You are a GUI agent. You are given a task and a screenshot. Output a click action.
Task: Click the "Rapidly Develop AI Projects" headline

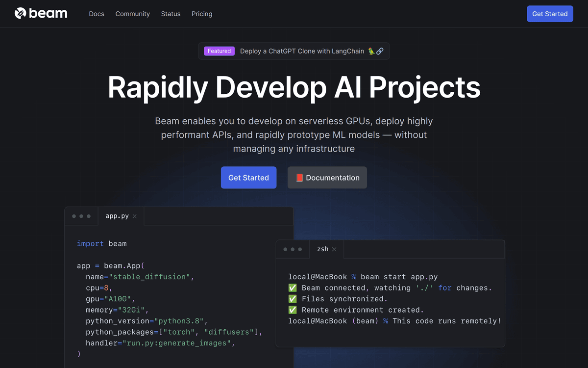point(294,87)
